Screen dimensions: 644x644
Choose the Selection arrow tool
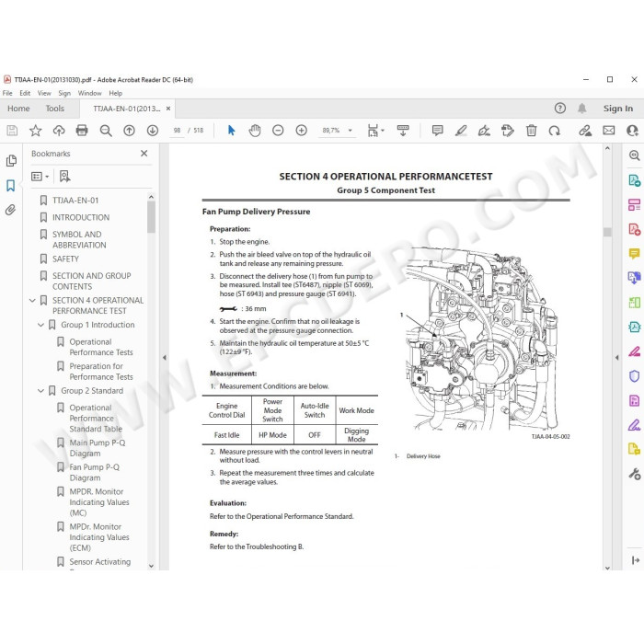pos(231,131)
